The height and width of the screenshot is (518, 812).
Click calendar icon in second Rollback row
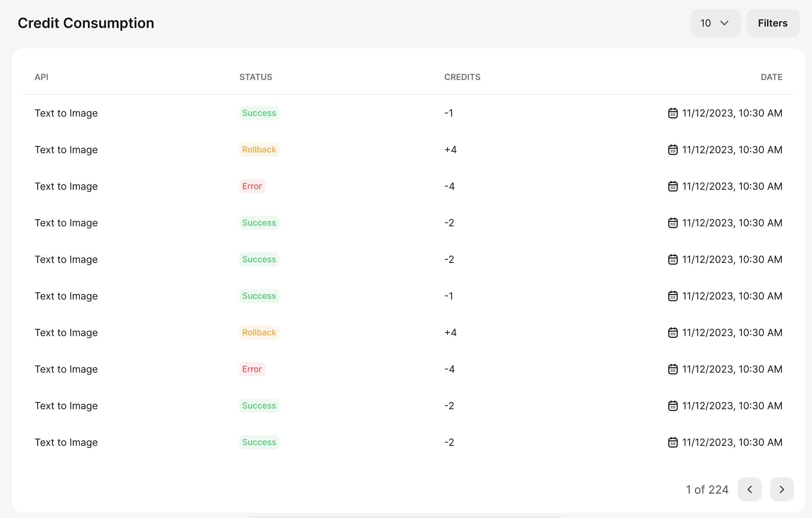pos(672,333)
